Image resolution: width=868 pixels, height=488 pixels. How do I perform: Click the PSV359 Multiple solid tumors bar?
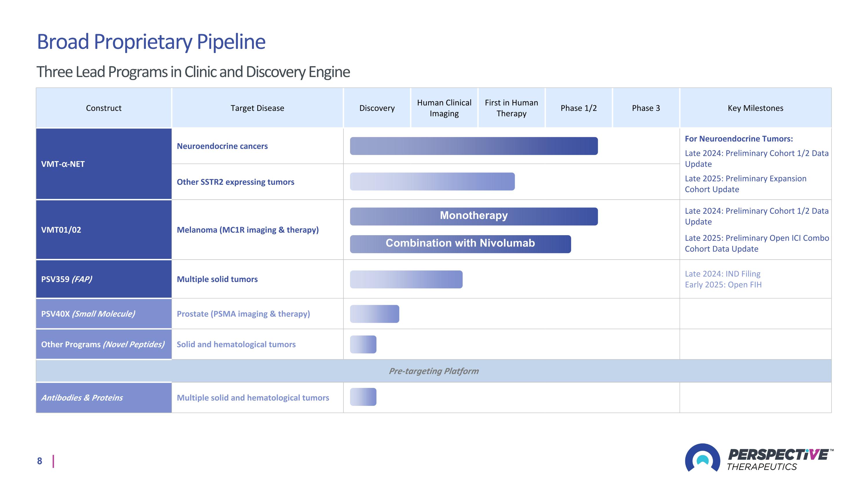click(x=406, y=279)
